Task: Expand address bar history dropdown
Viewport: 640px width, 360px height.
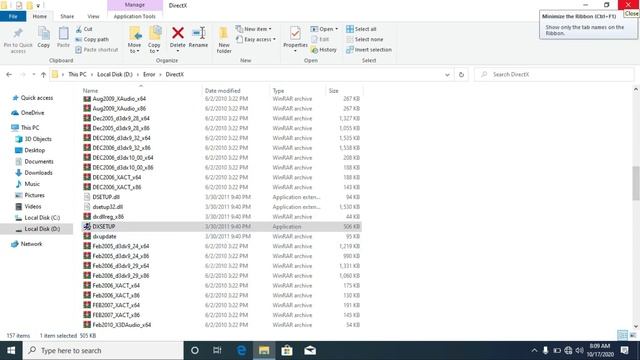Action: (x=447, y=75)
